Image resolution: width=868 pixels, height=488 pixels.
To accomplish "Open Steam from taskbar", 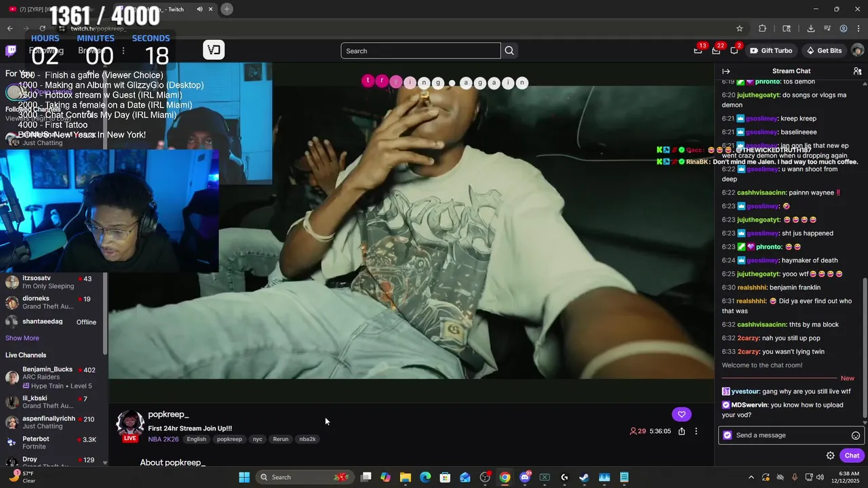I will coord(585,477).
